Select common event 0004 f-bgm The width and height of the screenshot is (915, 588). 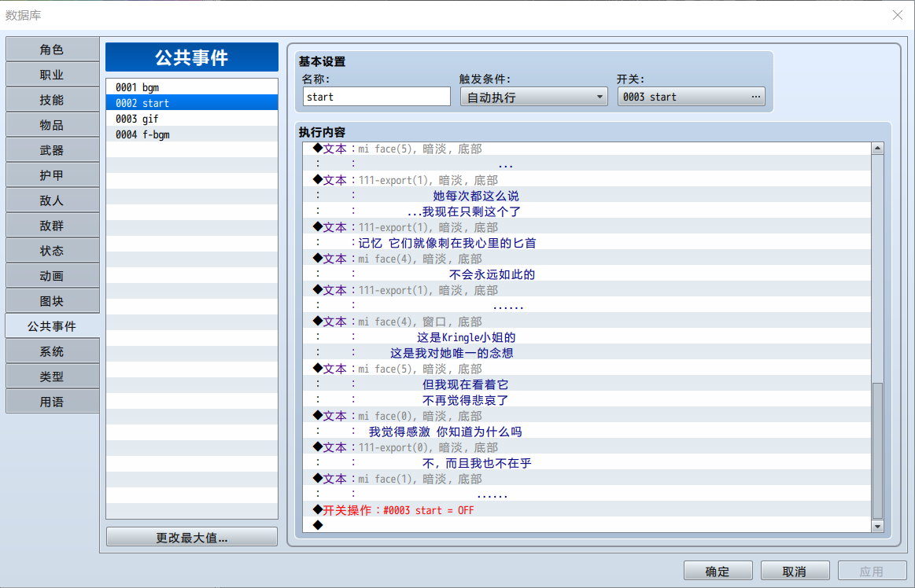point(192,134)
